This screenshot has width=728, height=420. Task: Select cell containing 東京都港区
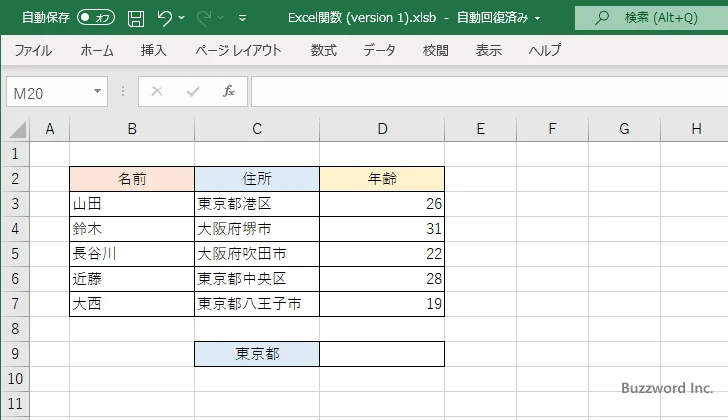coord(257,204)
